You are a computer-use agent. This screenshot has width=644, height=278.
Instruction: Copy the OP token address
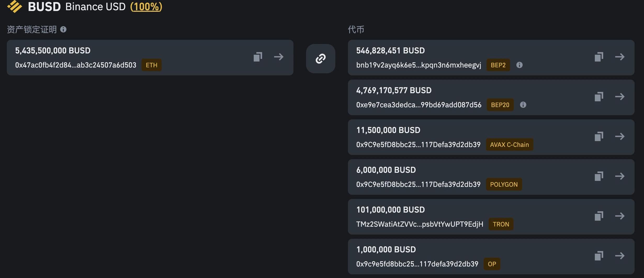[599, 256]
